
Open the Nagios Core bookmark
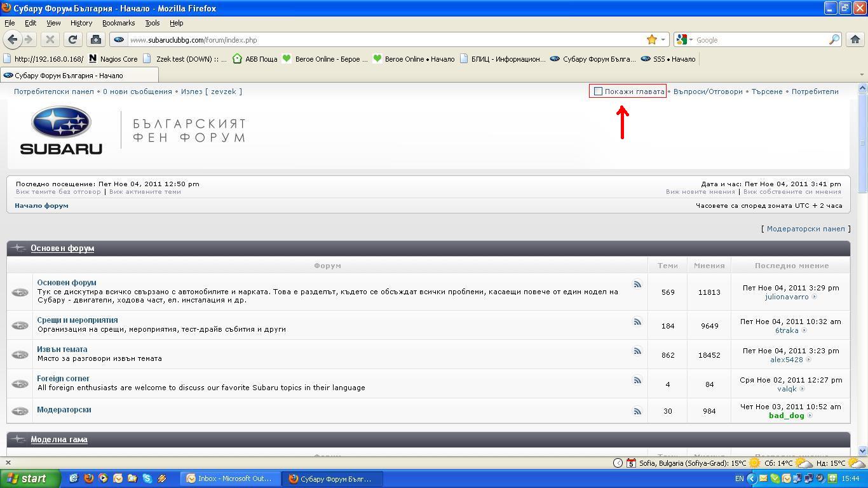[113, 59]
